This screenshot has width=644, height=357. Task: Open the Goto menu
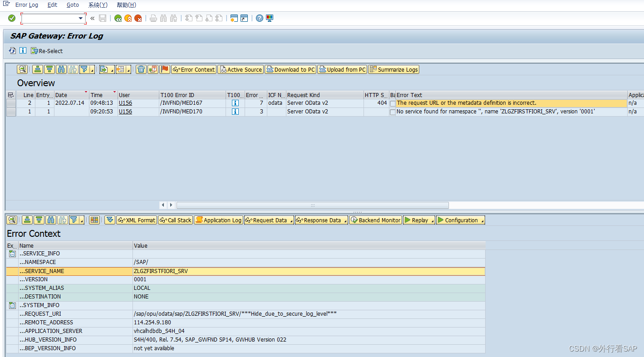click(73, 5)
